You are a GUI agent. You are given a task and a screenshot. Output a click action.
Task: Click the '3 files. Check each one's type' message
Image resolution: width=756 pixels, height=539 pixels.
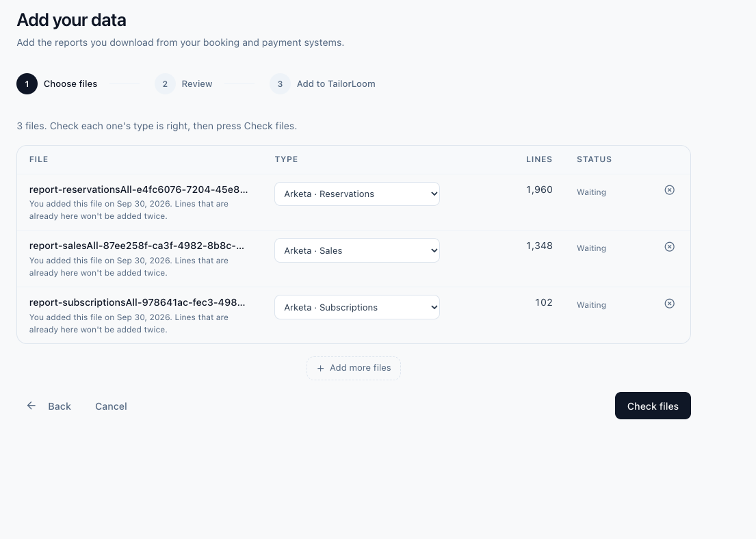point(157,126)
